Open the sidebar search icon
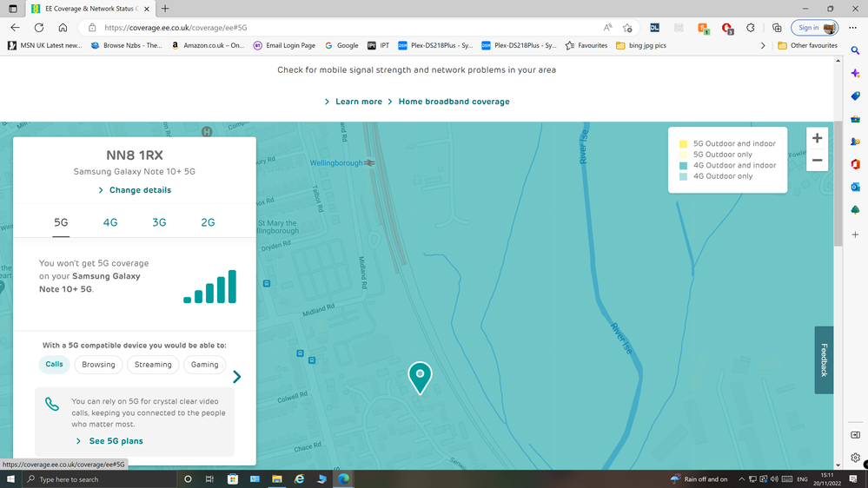 (855, 50)
